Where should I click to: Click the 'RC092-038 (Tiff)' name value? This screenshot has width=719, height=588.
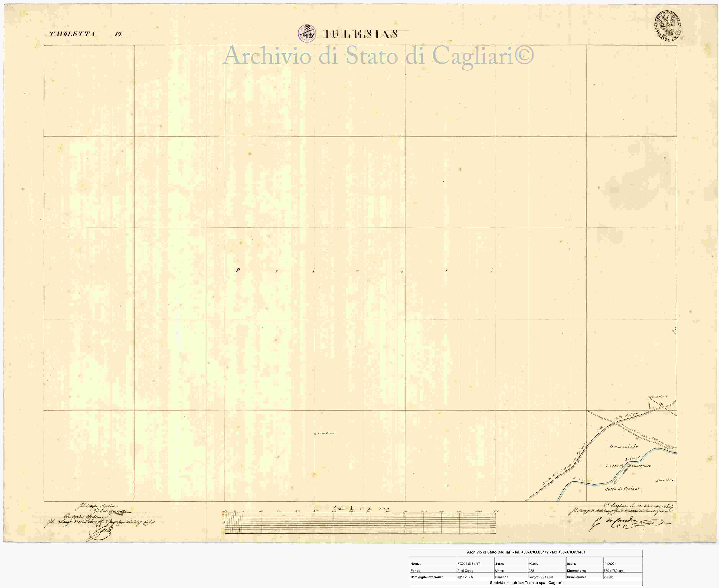coord(469,564)
